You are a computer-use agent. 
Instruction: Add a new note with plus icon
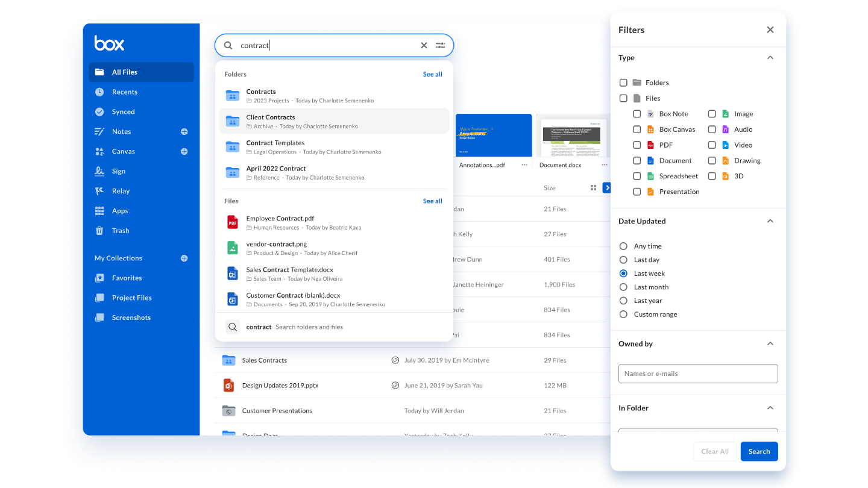(184, 131)
